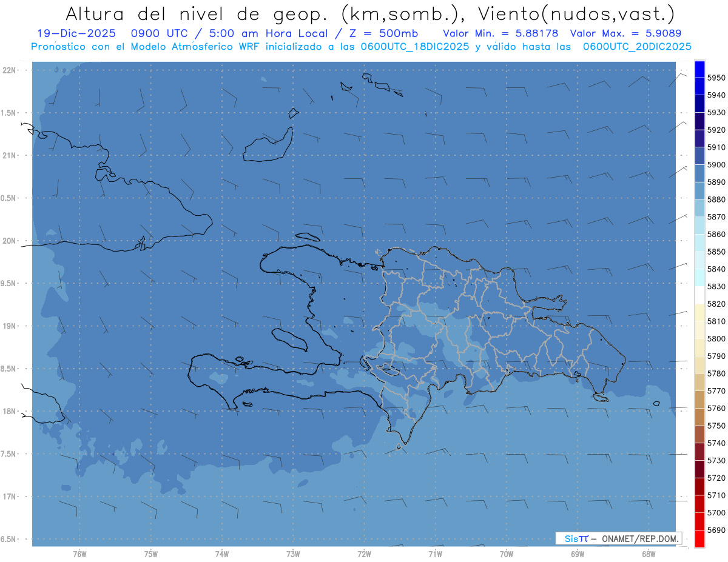Click the '5820' legend value

click(716, 304)
